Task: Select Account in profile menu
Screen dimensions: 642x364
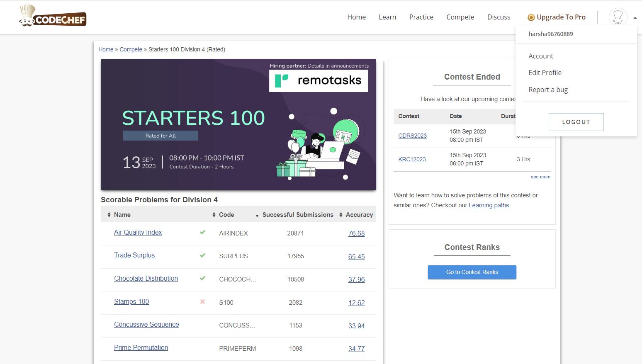Action: (x=541, y=56)
